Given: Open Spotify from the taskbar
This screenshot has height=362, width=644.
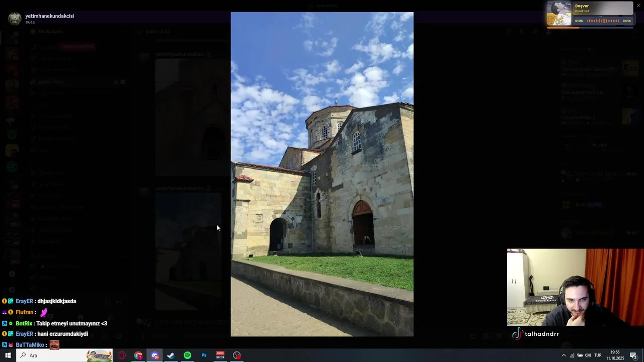Looking at the screenshot, I should [x=187, y=355].
